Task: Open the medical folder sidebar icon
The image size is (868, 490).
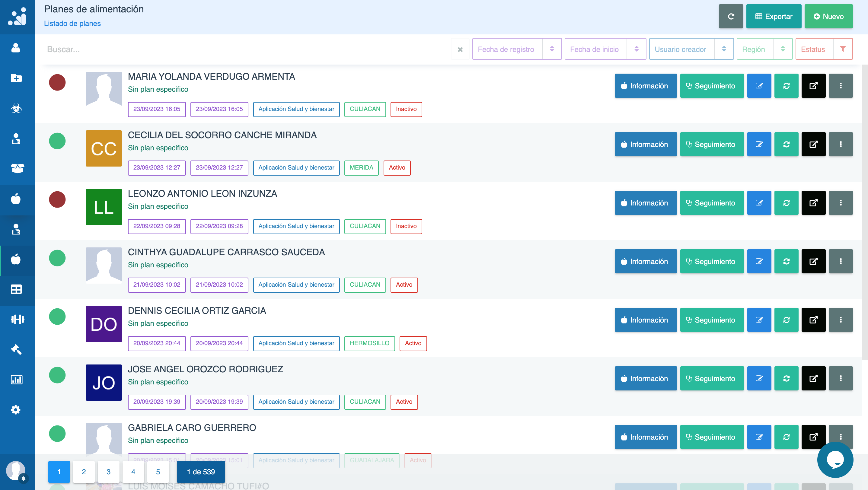Action: coord(16,78)
